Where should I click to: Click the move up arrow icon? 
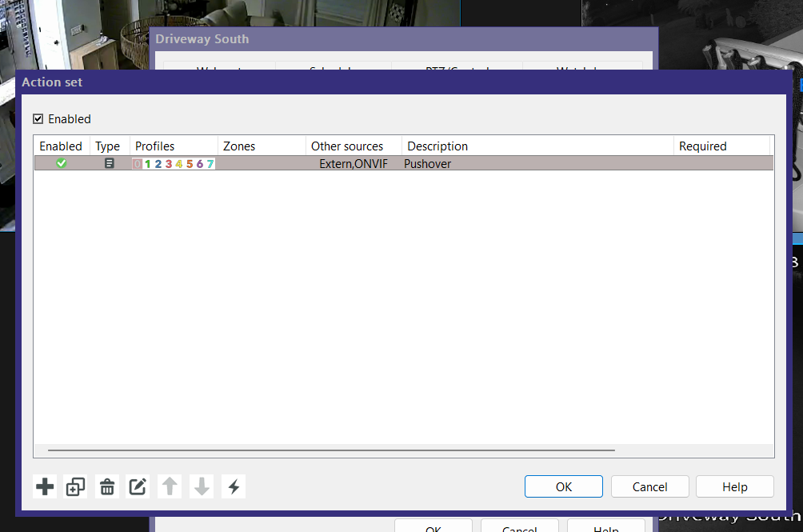coord(169,486)
